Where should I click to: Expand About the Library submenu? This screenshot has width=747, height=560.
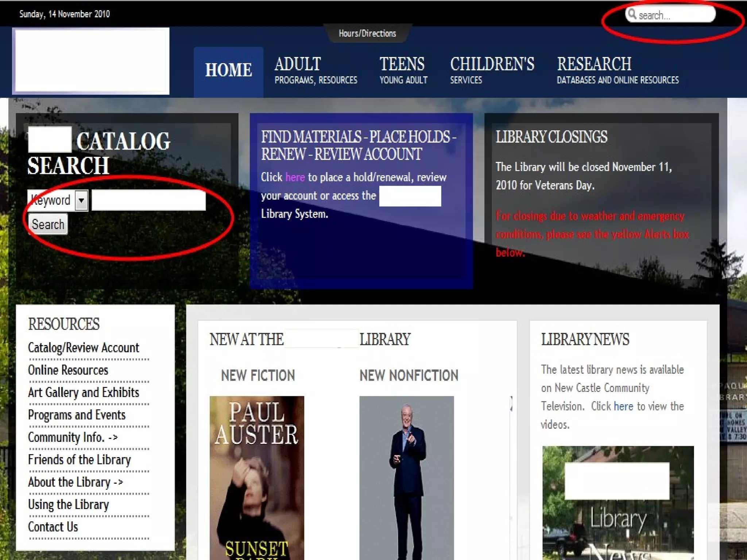coord(76,482)
